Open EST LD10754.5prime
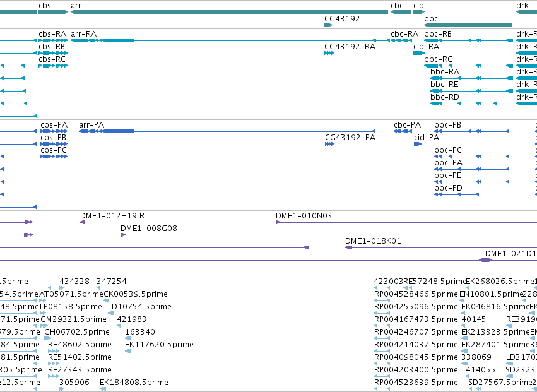Viewport: 537px width, 392px height. (139, 307)
